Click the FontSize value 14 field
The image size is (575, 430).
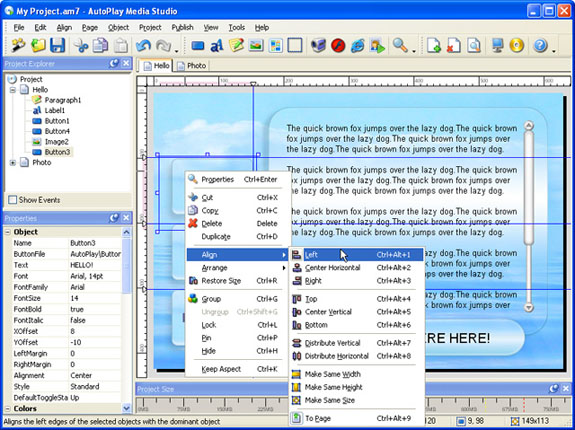click(95, 298)
